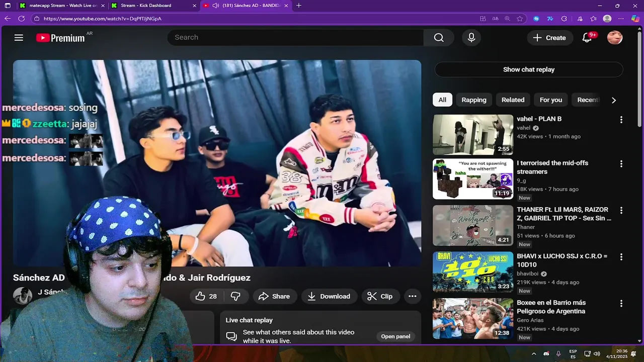Open options for THANER Sex Sin video
Image resolution: width=644 pixels, height=362 pixels.
(x=621, y=210)
